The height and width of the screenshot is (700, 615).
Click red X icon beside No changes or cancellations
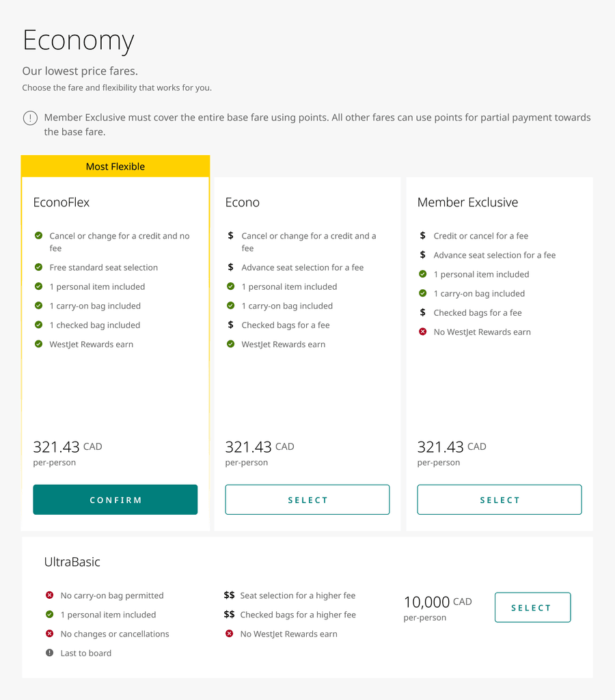(49, 634)
